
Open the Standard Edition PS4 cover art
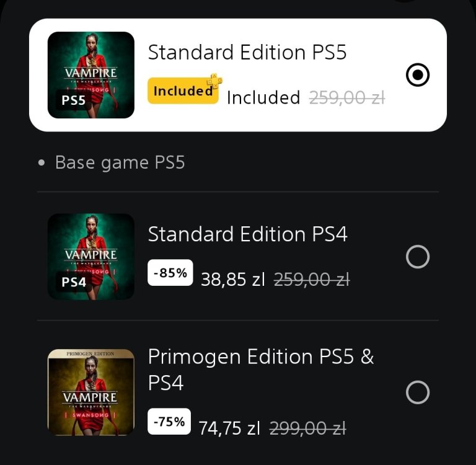(91, 257)
